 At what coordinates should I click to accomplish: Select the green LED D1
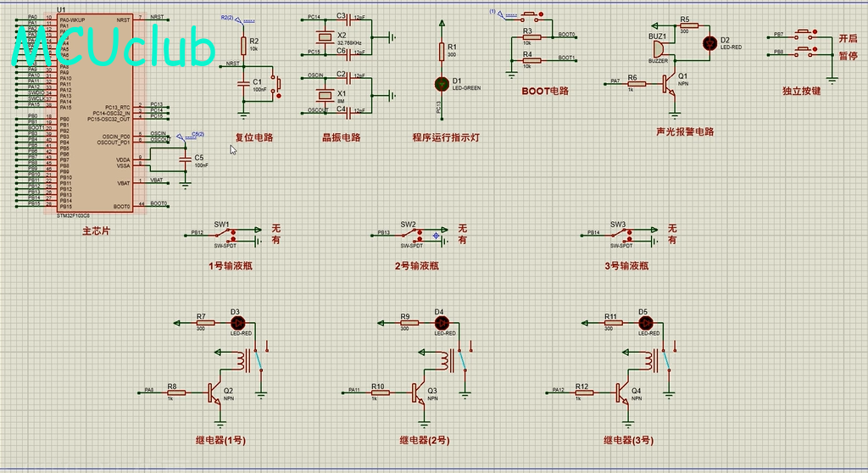point(441,84)
